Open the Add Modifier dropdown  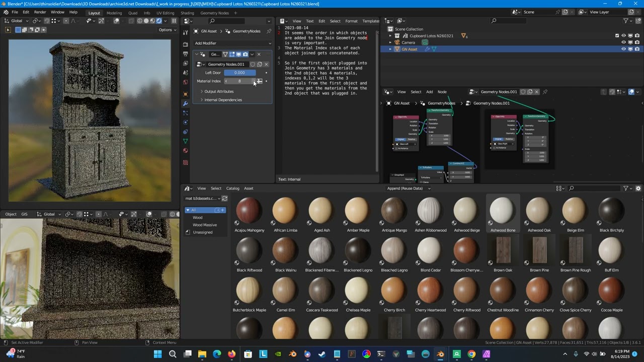233,43
